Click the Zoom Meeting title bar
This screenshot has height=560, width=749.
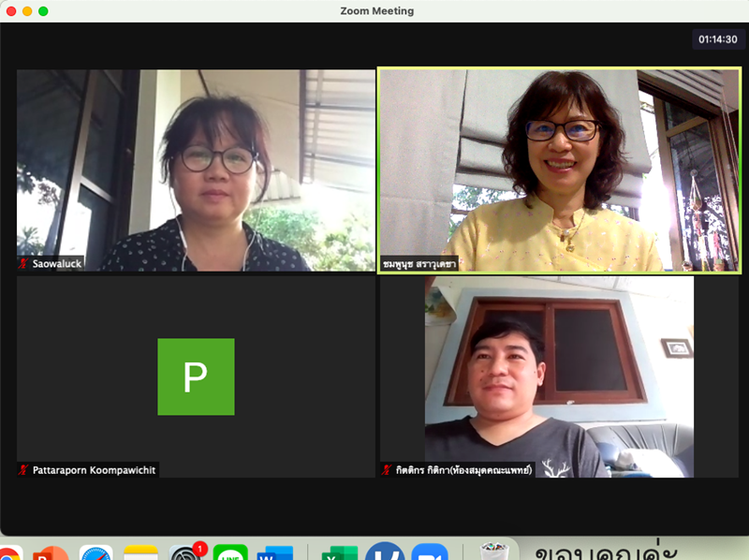376,11
